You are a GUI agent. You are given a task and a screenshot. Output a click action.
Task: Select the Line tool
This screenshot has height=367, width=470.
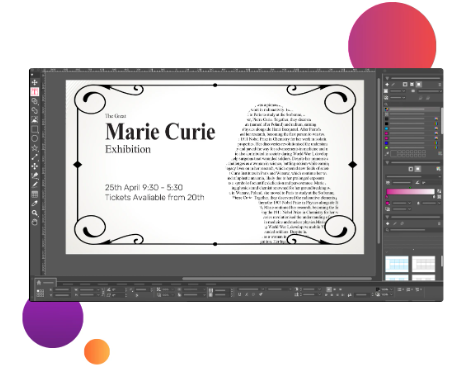click(35, 157)
